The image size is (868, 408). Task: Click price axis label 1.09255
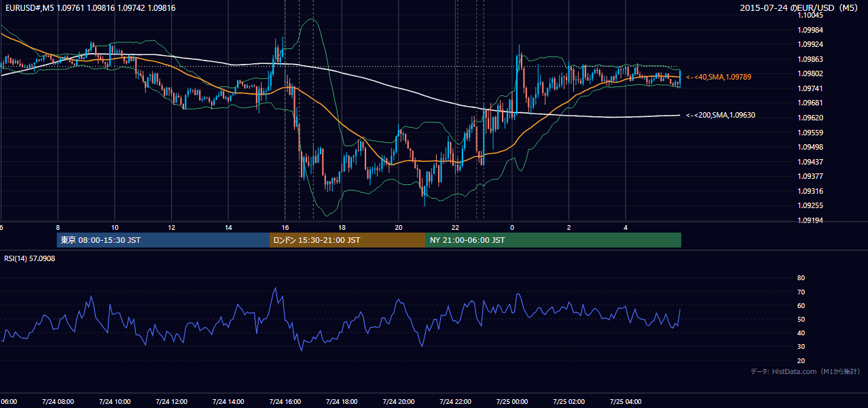(x=810, y=205)
